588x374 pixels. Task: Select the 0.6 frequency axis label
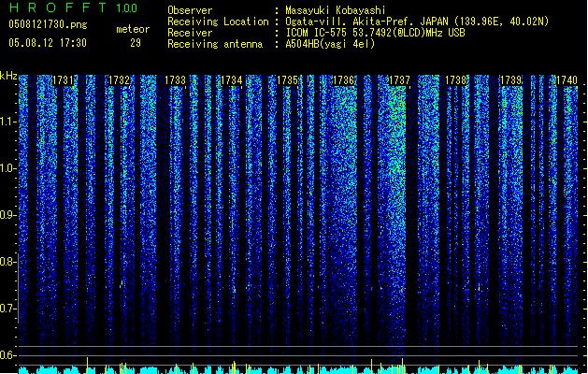point(7,355)
